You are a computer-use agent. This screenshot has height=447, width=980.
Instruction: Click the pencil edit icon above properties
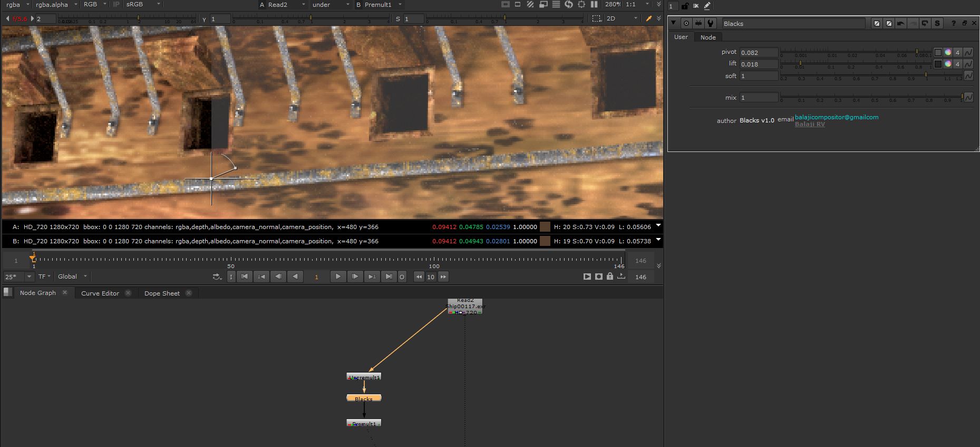coord(707,6)
